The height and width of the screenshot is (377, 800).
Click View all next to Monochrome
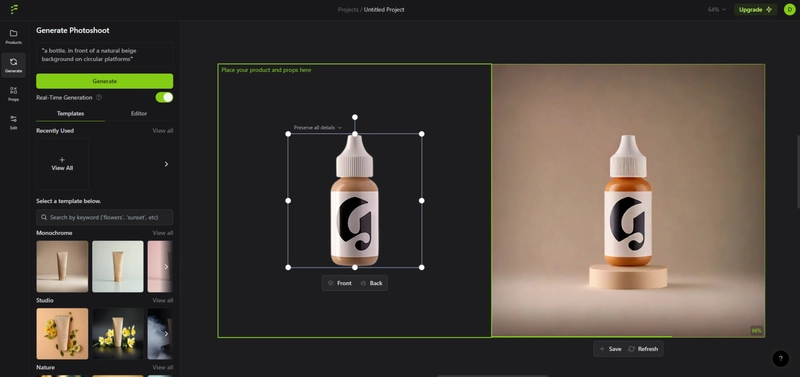[163, 233]
